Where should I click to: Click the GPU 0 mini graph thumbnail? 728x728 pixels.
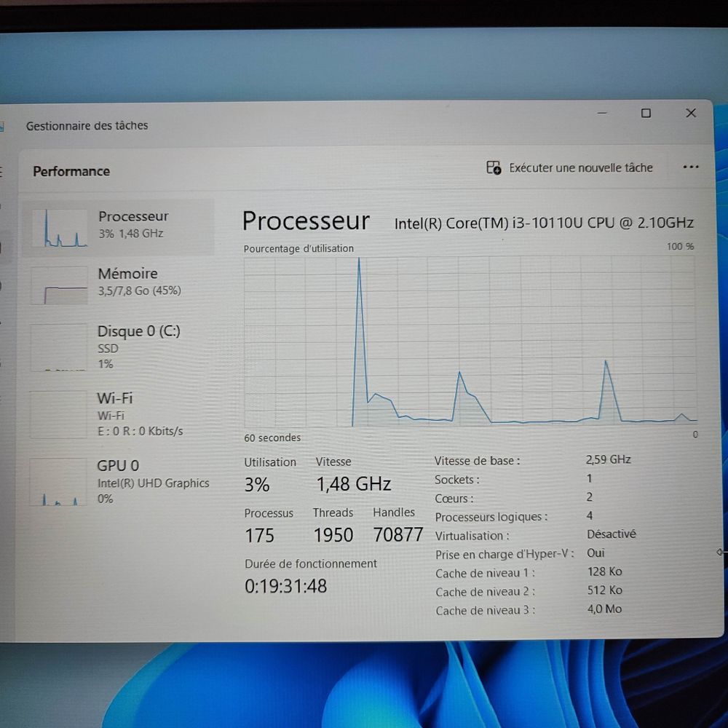tap(58, 481)
